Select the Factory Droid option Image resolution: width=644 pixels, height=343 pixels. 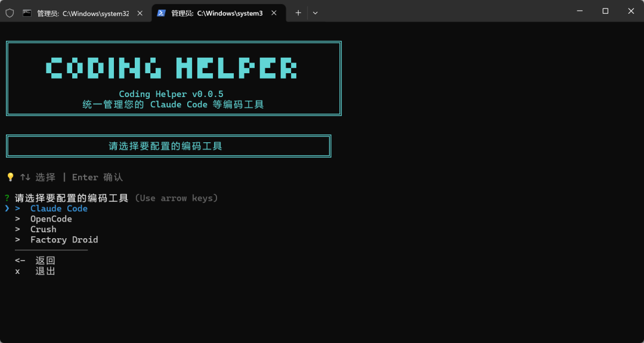click(64, 239)
